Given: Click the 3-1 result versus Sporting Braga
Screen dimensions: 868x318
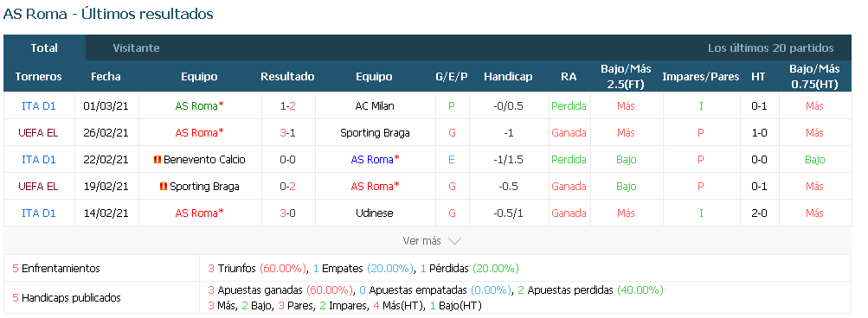Looking at the screenshot, I should pos(287,133).
